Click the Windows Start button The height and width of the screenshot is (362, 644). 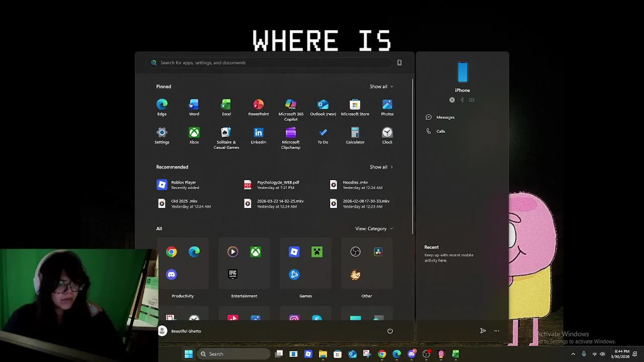pos(189,354)
